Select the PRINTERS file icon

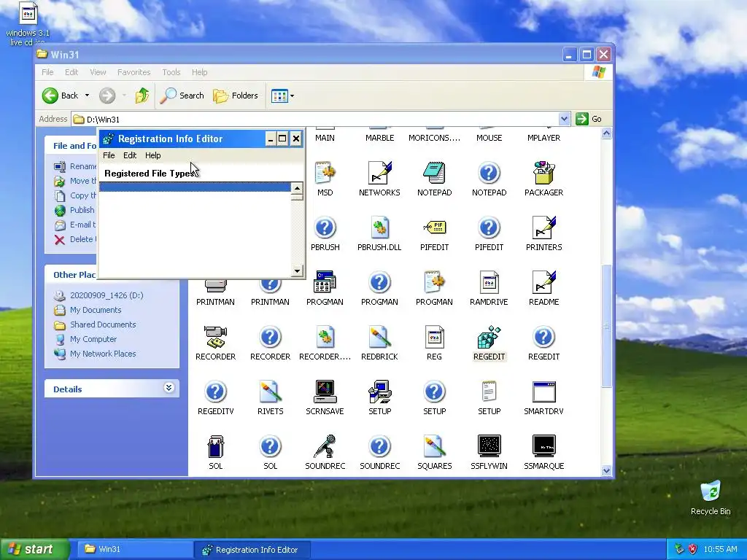coord(544,228)
